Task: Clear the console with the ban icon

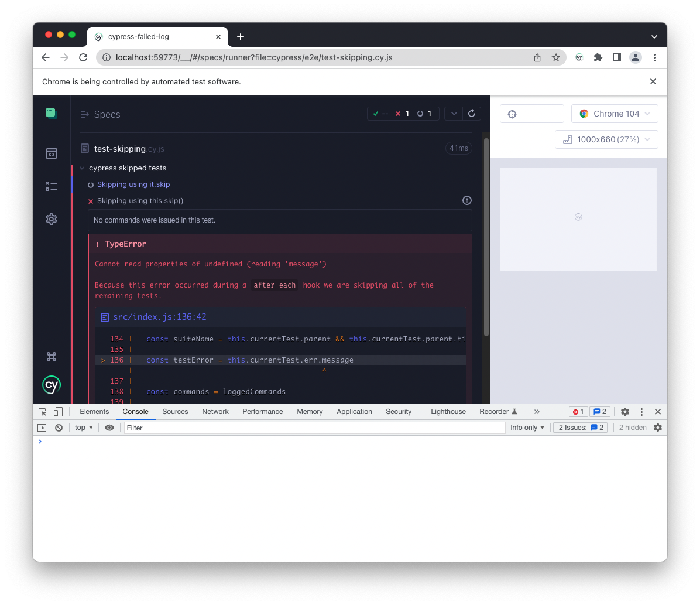Action: pos(59,428)
